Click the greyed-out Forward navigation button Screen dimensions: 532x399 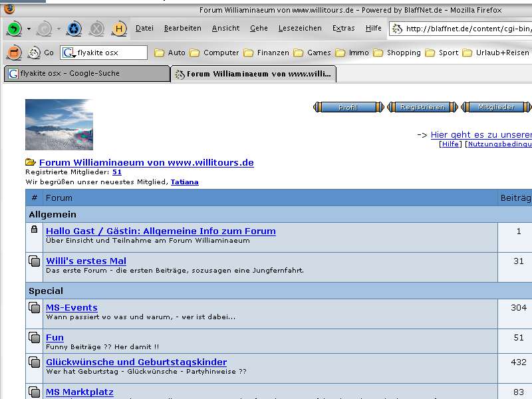tap(45, 29)
